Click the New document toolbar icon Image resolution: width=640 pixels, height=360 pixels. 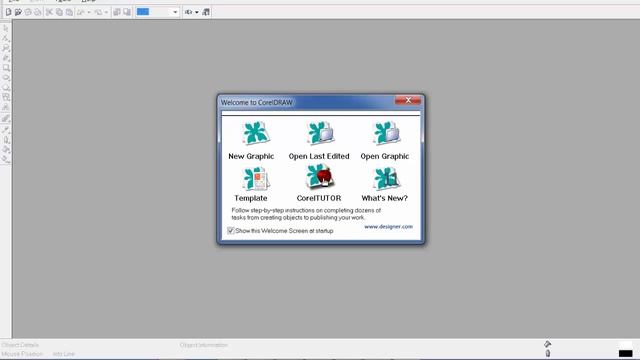click(x=8, y=12)
